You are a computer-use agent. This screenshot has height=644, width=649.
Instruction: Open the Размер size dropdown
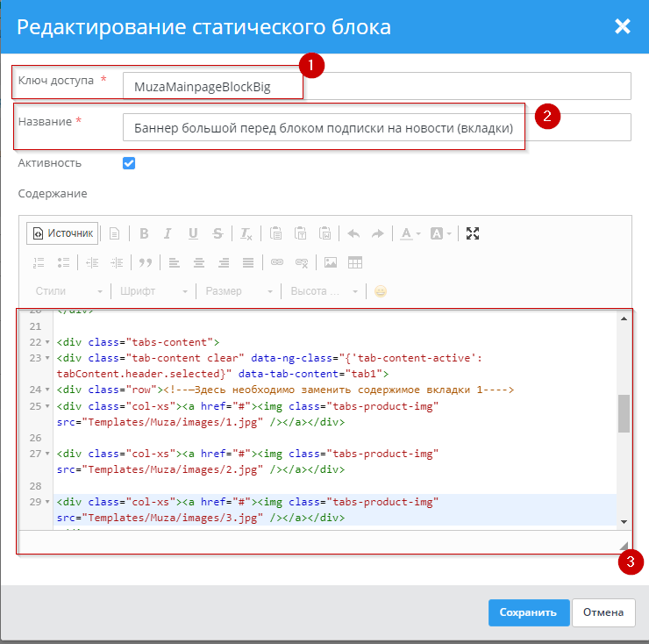tap(239, 291)
